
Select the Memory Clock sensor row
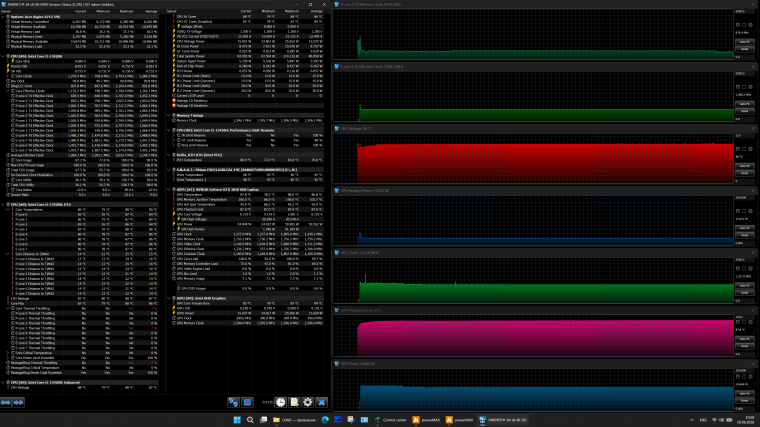pos(246,120)
